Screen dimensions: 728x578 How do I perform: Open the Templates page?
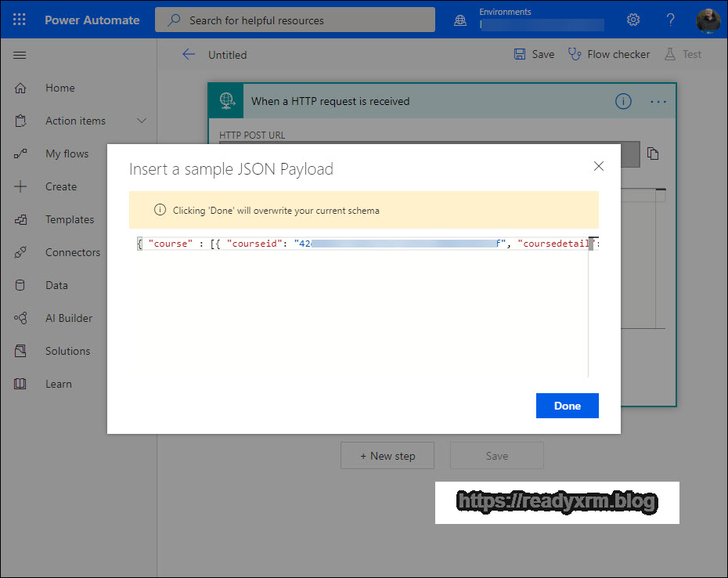pos(69,219)
